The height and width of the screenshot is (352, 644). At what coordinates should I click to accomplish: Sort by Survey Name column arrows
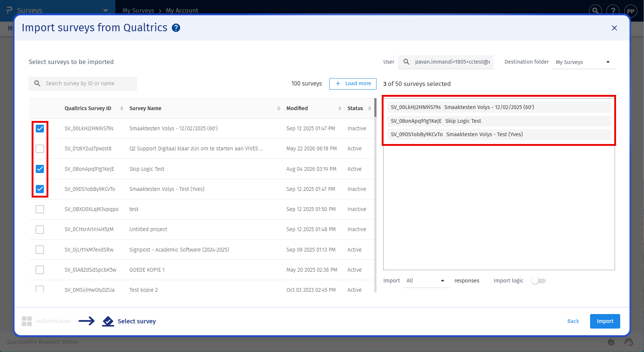pyautogui.click(x=279, y=108)
